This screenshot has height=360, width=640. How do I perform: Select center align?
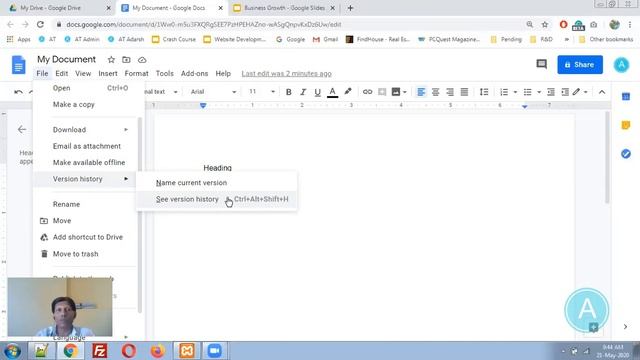pos(436,92)
